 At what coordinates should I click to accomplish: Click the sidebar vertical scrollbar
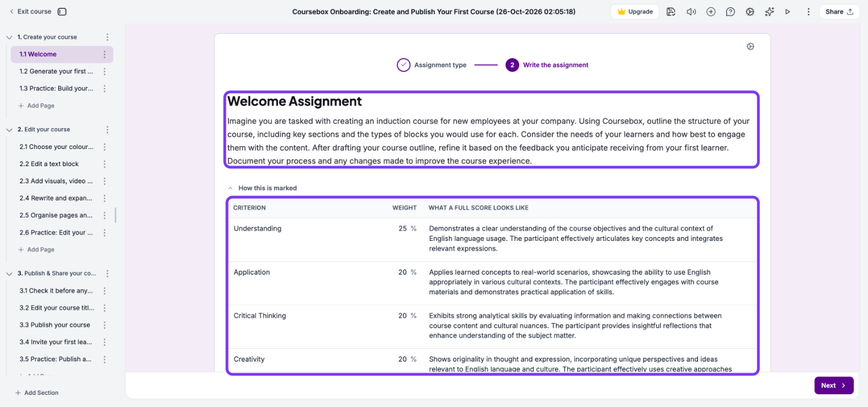tap(115, 215)
